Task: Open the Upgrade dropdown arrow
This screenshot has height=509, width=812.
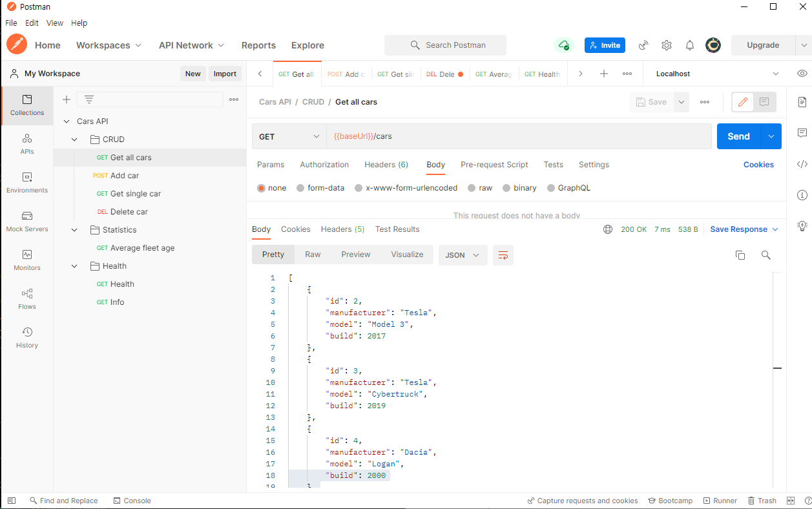Action: tap(804, 45)
